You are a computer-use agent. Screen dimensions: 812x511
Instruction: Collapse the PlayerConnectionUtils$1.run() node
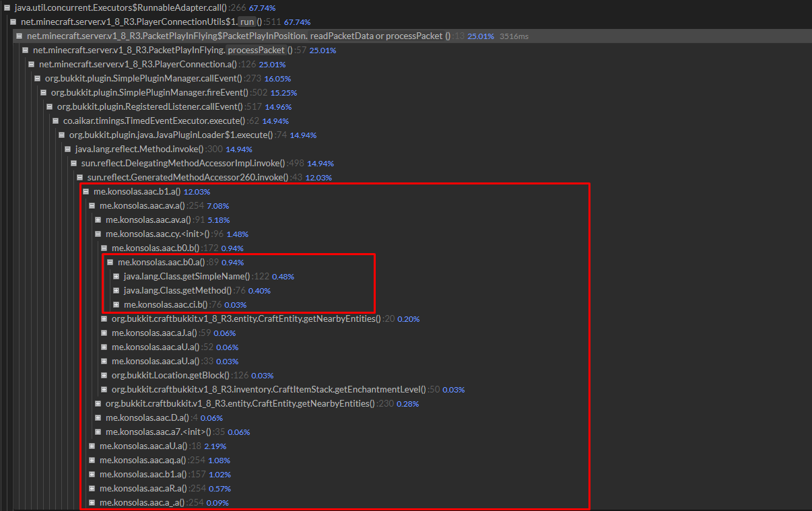13,22
